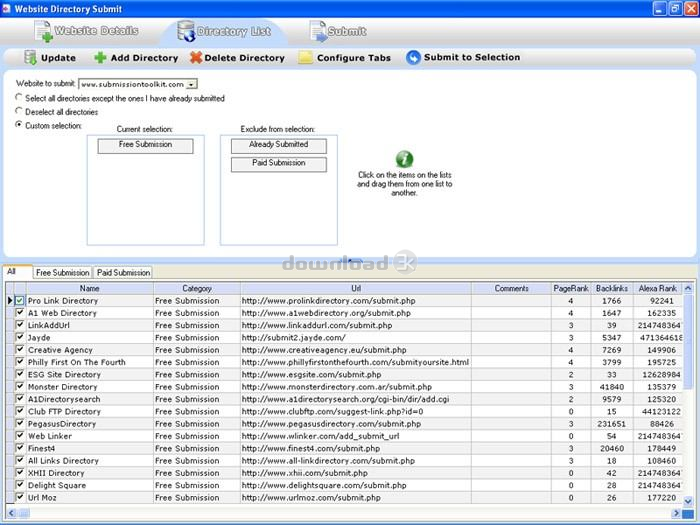Toggle the Jayde row checkbox
The height and width of the screenshot is (525, 700).
click(20, 338)
